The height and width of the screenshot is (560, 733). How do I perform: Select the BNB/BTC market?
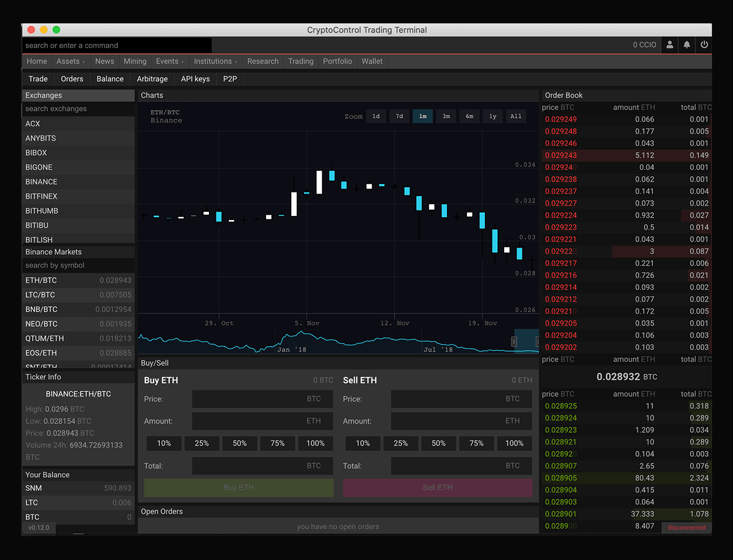[x=78, y=310]
